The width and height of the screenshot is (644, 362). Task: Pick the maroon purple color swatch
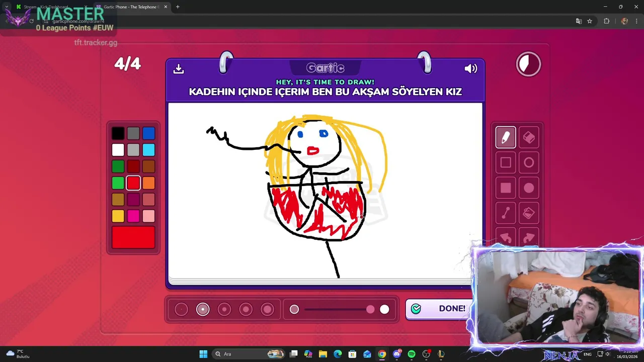(133, 200)
